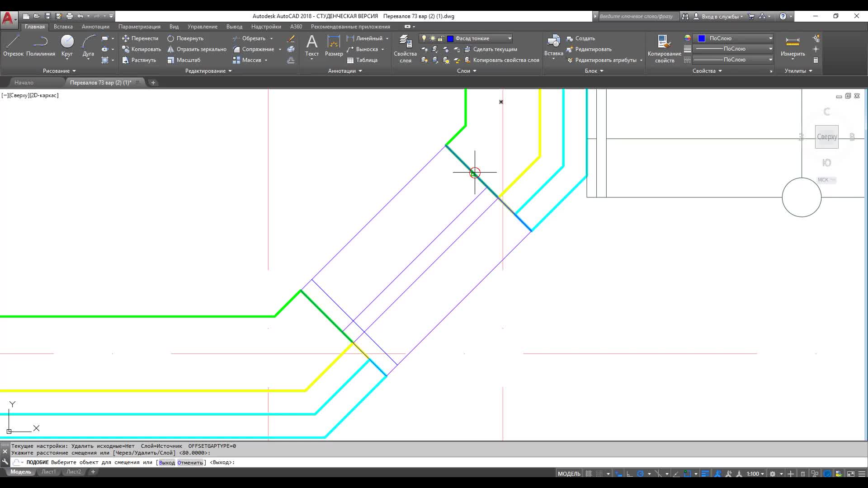Click the Обрезать trim tool
868x488 pixels.
249,38
